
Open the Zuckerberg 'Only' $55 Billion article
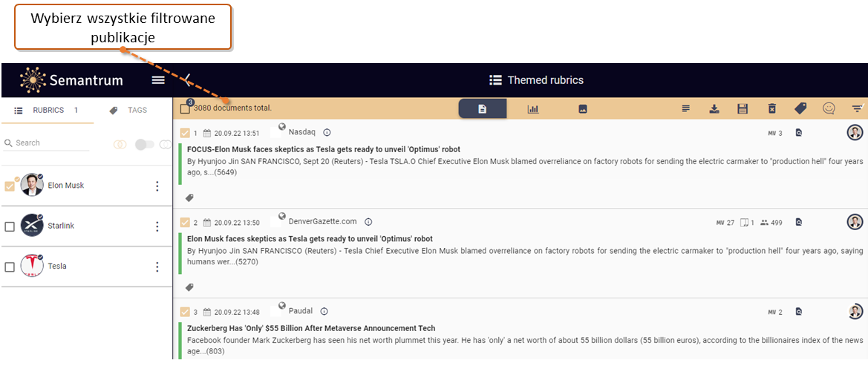(x=311, y=328)
